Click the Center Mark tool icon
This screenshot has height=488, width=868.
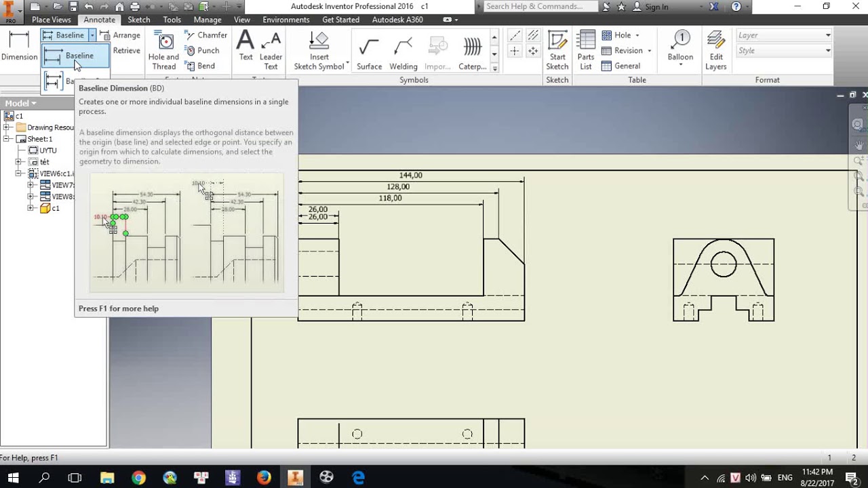pos(515,52)
